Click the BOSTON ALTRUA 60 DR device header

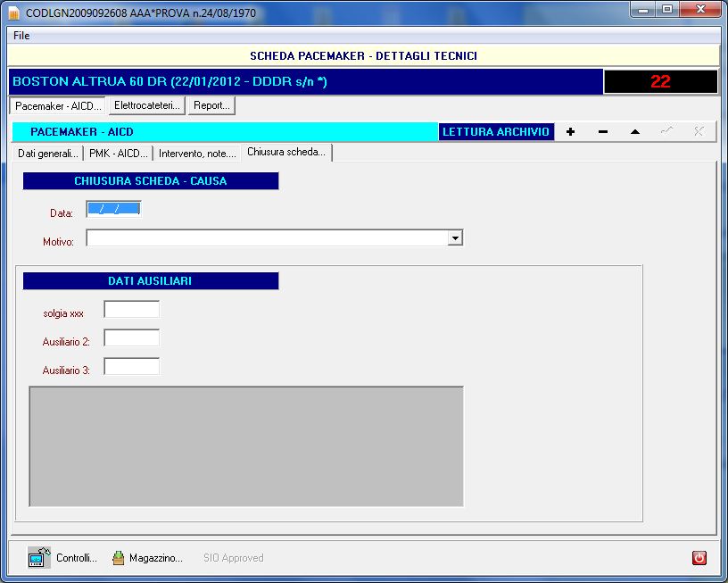tap(305, 82)
